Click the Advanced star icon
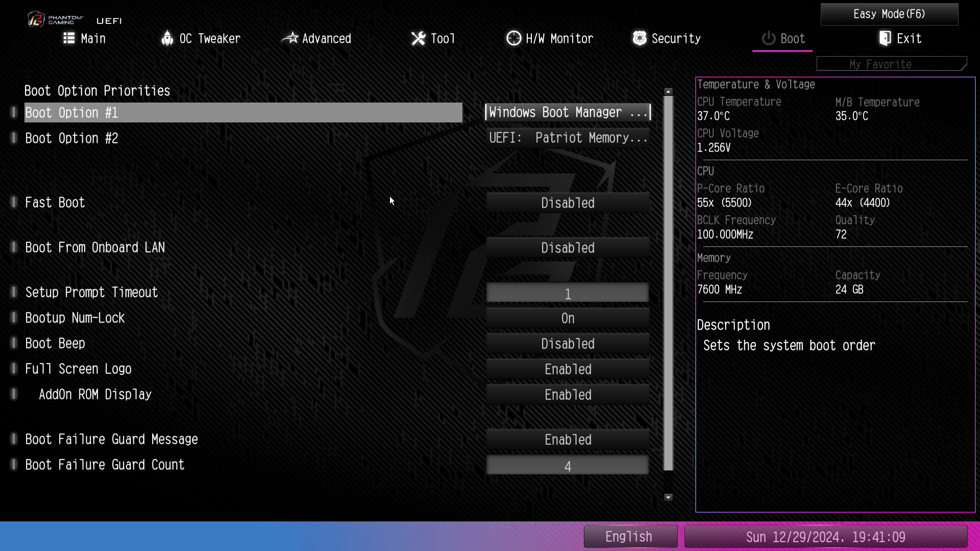 pyautogui.click(x=290, y=38)
